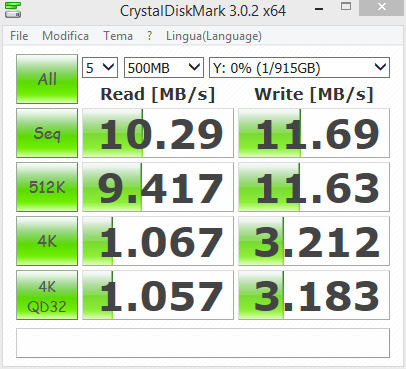Click the 4K QD32 read result 1.057

[158, 295]
